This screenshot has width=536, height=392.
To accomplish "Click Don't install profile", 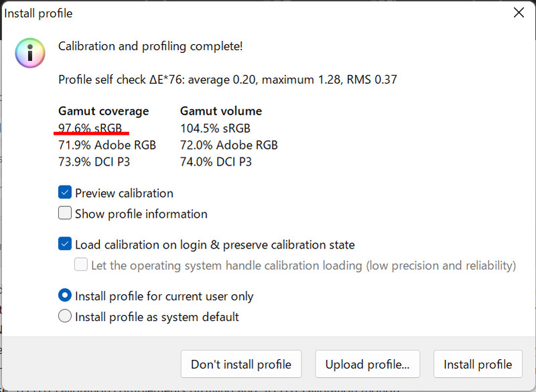I will tap(241, 364).
